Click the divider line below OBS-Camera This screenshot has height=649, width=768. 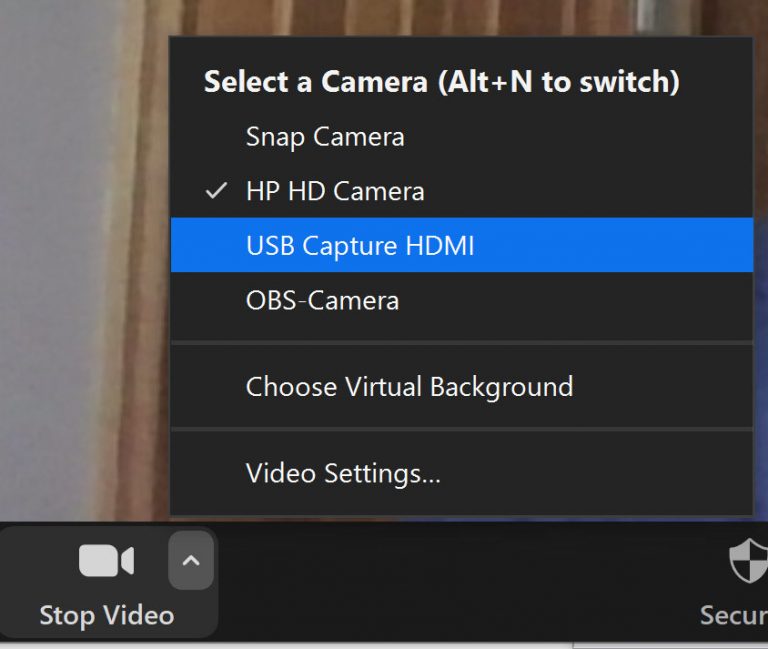pyautogui.click(x=461, y=343)
